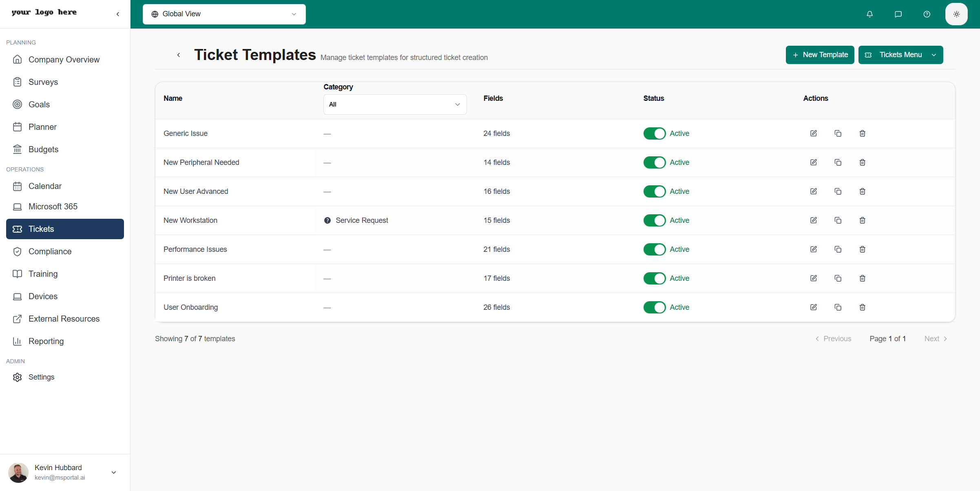
Task: Open the chat/feedback icon in the top bar
Action: (898, 14)
